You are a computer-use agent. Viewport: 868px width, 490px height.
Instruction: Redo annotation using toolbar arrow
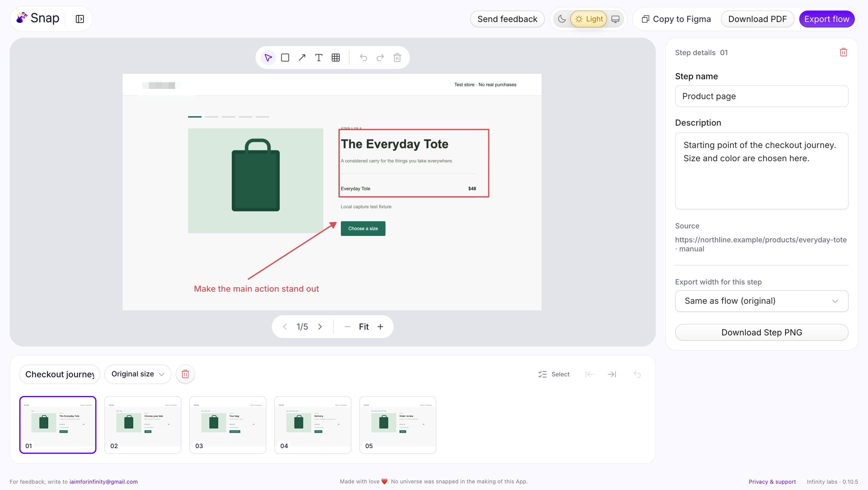tap(380, 58)
